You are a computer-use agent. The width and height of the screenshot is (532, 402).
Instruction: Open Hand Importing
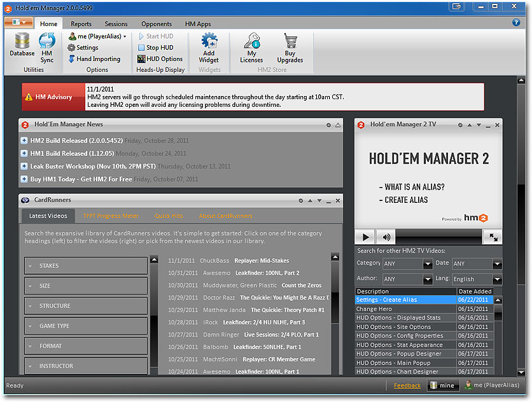[x=94, y=59]
